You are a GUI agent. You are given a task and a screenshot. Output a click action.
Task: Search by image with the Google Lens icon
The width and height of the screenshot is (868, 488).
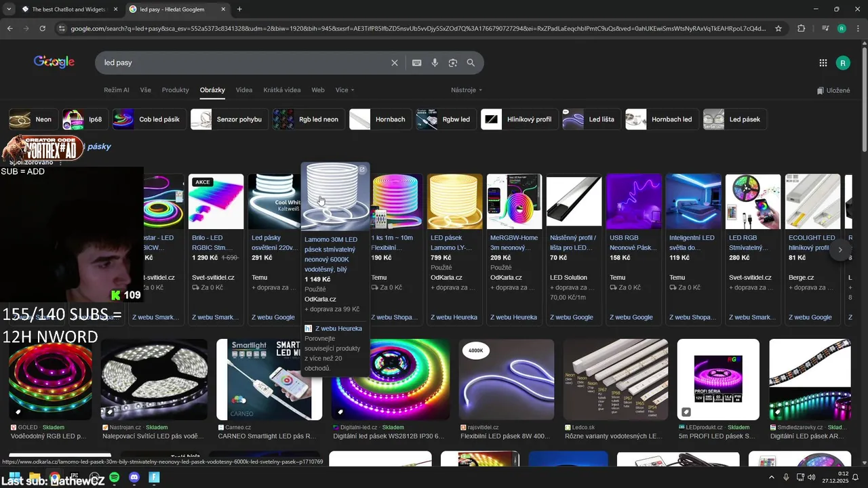452,62
